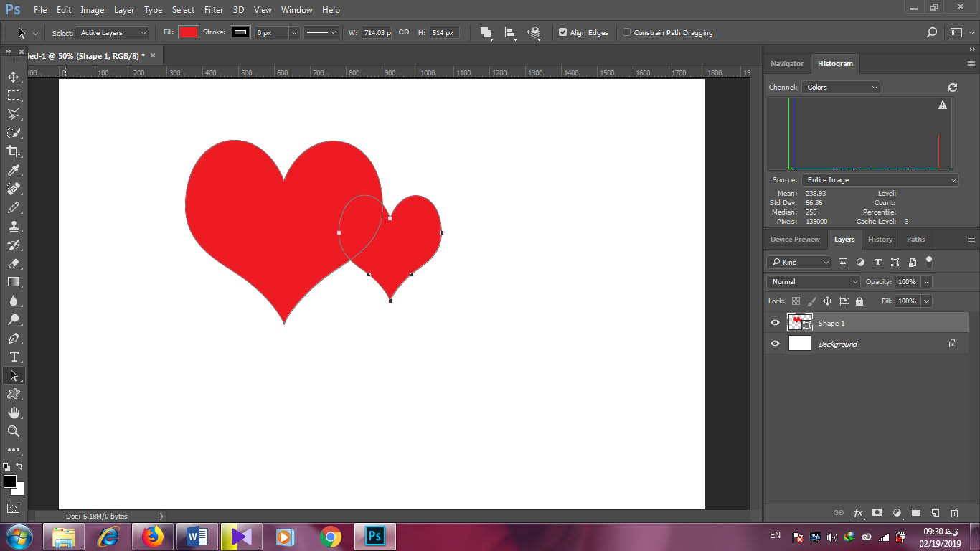Delete the selected layer
Viewport: 980px width, 551px height.
954,513
